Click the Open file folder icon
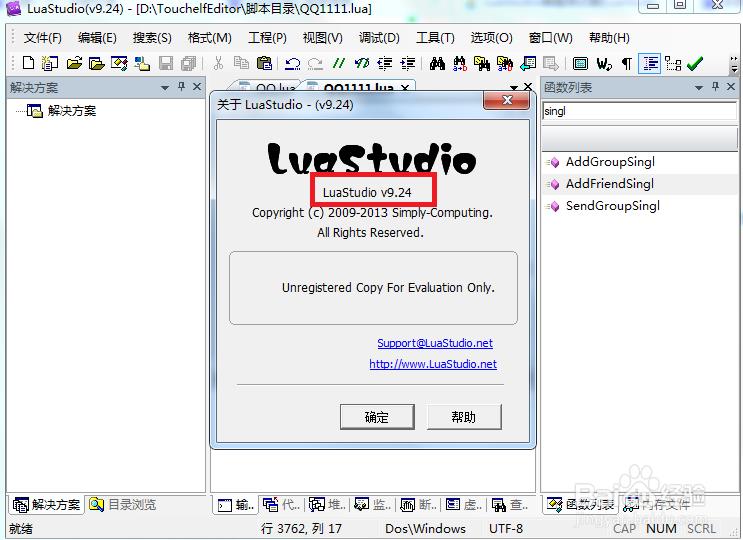The width and height of the screenshot is (743, 540). click(x=74, y=63)
